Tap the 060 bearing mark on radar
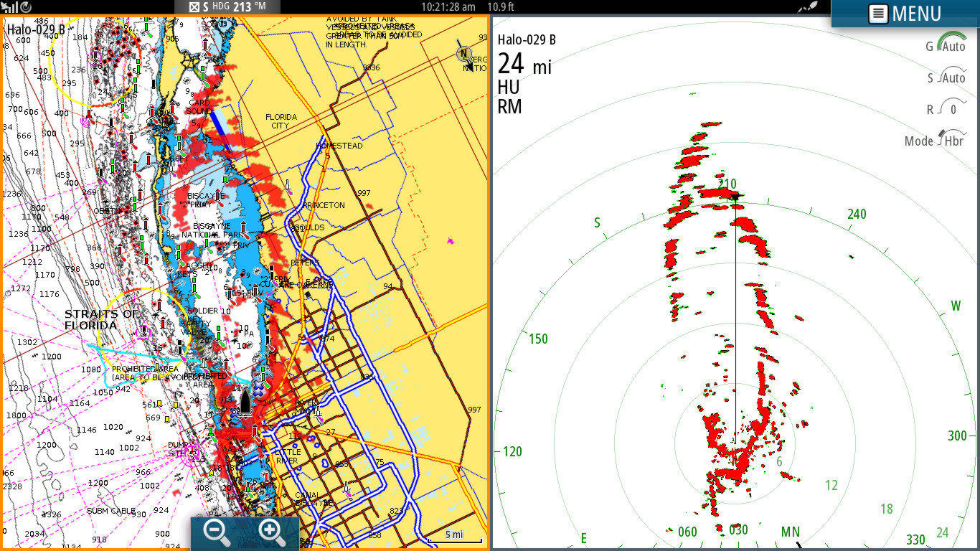 click(x=687, y=532)
